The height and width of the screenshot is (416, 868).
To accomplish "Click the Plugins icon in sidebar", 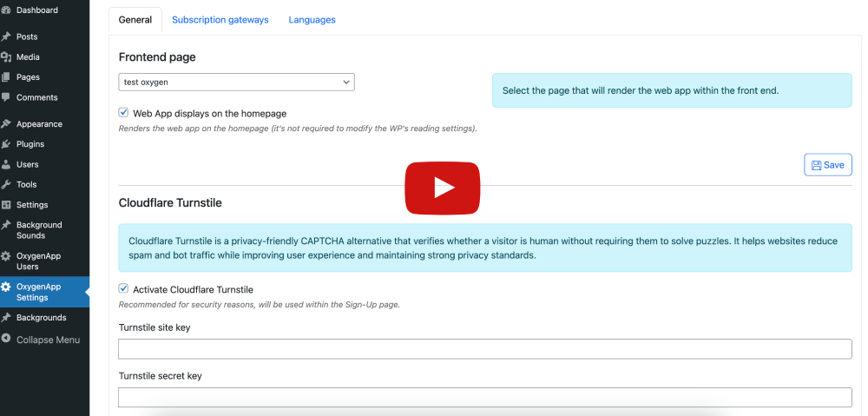I will (6, 144).
